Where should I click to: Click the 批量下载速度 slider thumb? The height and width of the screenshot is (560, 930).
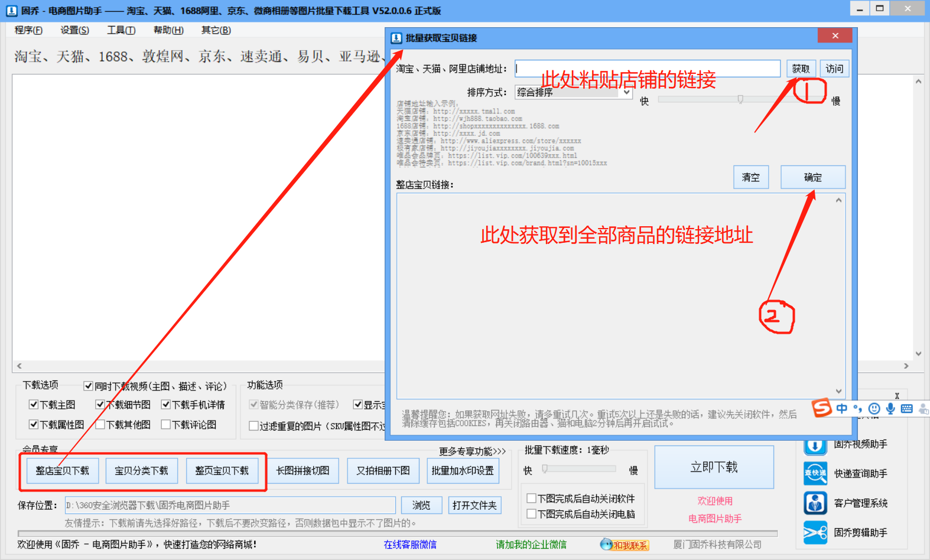click(545, 469)
